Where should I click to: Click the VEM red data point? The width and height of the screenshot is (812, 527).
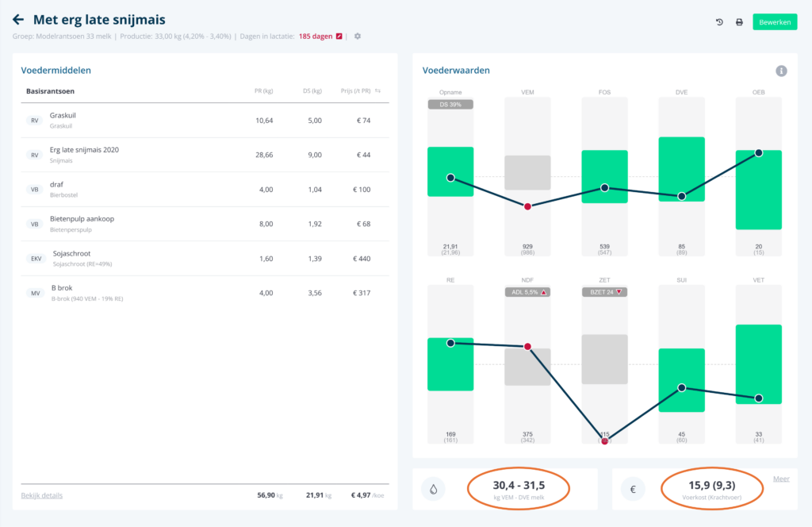527,206
